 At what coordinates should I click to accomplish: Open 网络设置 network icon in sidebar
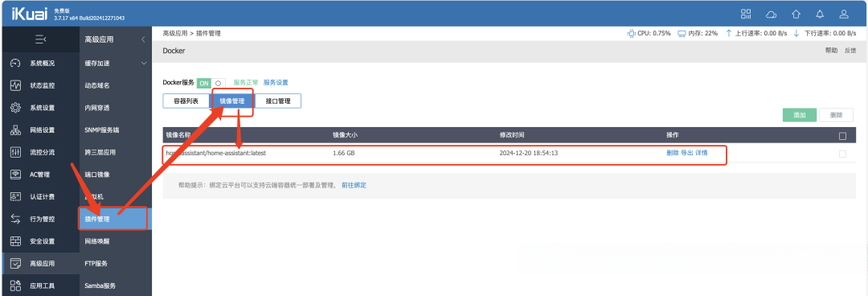(x=15, y=129)
